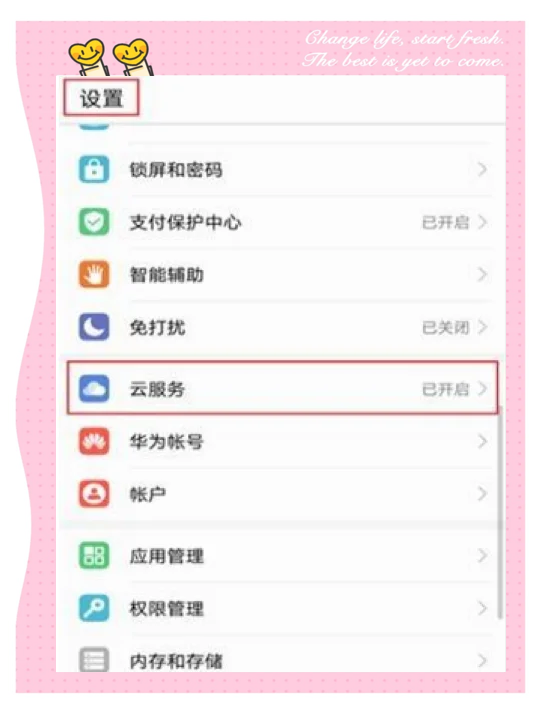Image resolution: width=541 pixels, height=714 pixels.
Task: Tap the gray memory and storage icon
Action: [x=94, y=659]
